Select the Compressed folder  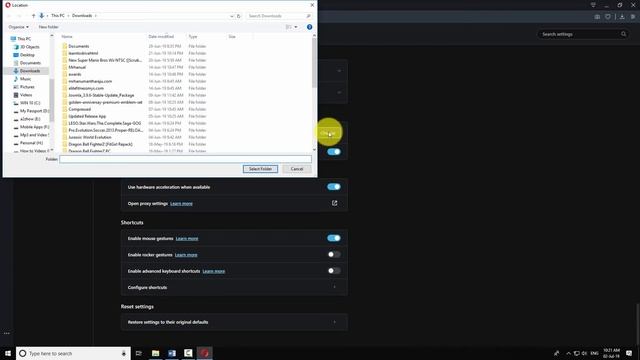(x=79, y=109)
